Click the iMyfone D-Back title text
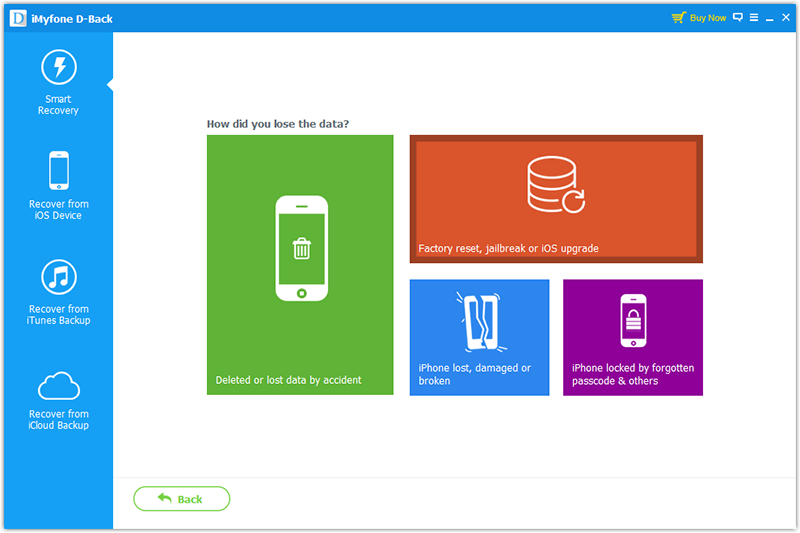This screenshot has height=533, width=800. (72, 19)
